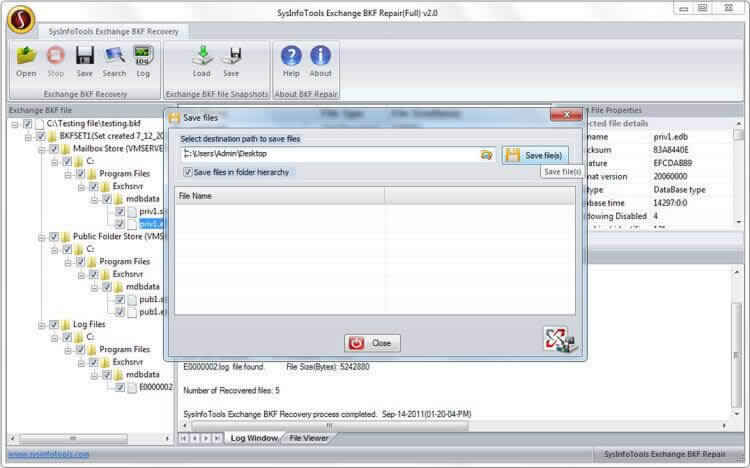Collapse C: node under Mailbox Store
Viewport: 750px width, 468px height.
55,162
